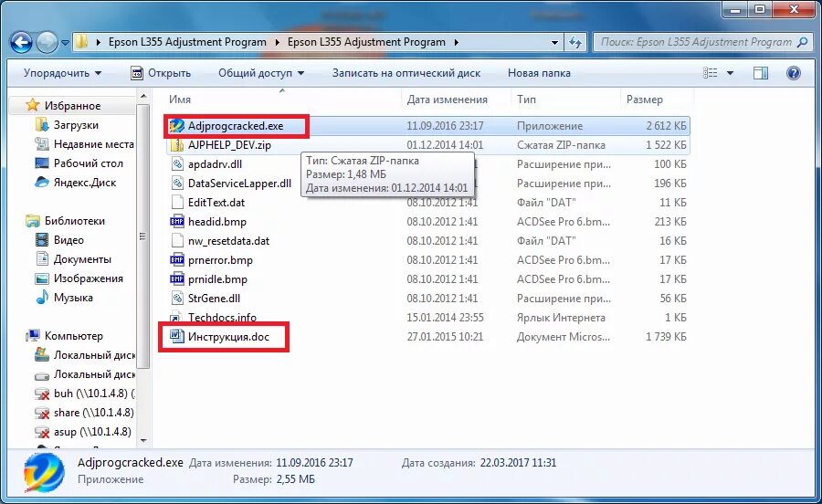Open the Документы library
The width and height of the screenshot is (822, 504).
coord(82,259)
